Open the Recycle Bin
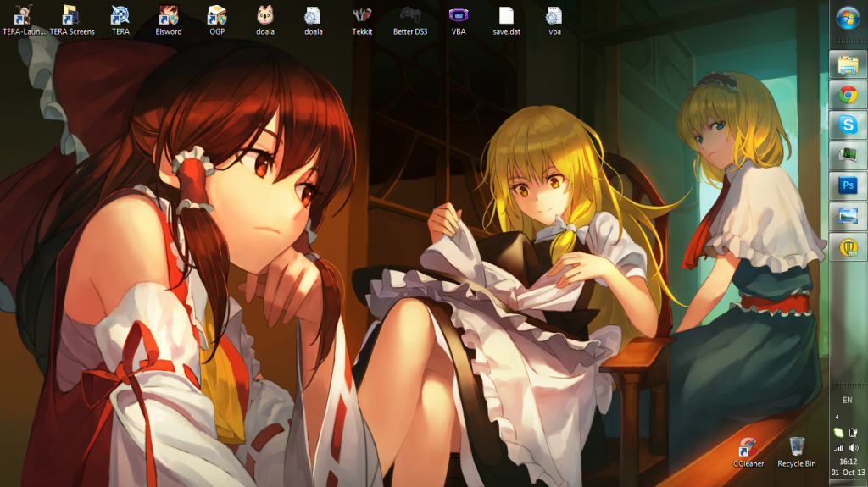 click(796, 448)
